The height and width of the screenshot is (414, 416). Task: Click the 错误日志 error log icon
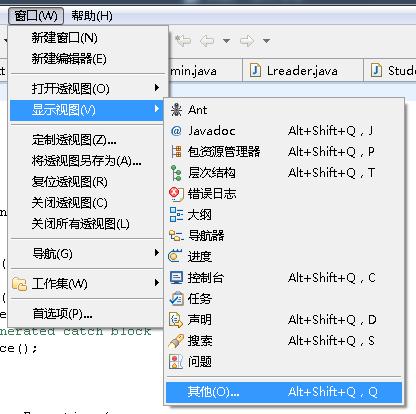176,194
